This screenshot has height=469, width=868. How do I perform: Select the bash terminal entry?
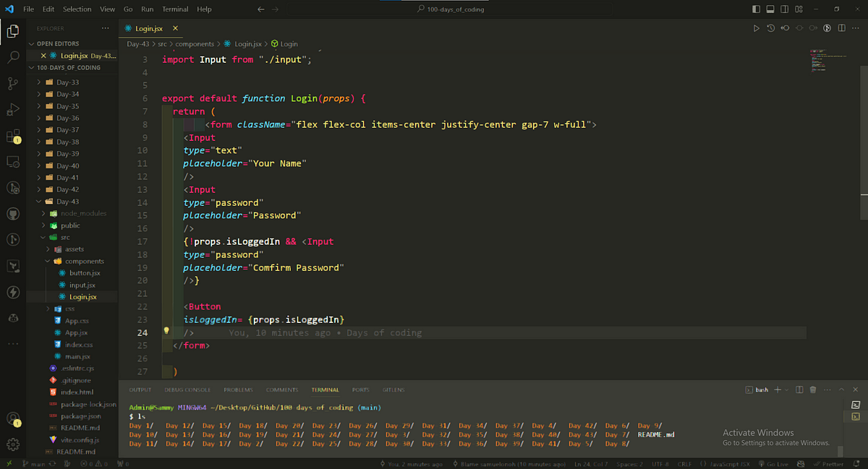757,390
